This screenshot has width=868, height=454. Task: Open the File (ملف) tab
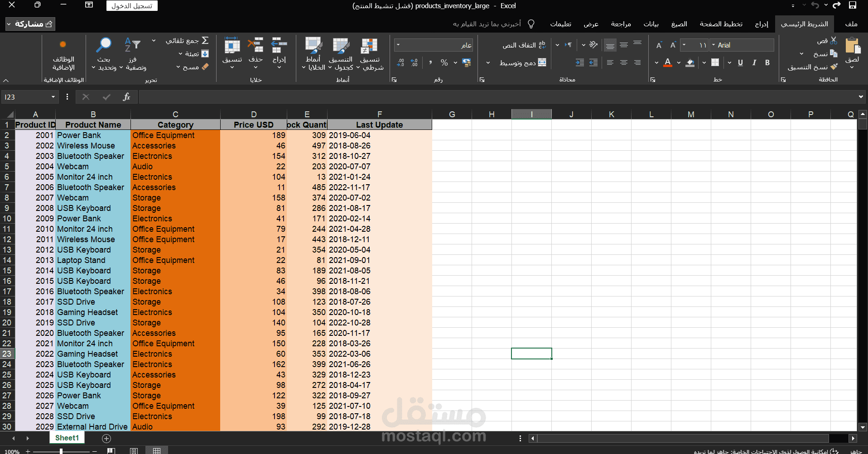click(x=851, y=24)
